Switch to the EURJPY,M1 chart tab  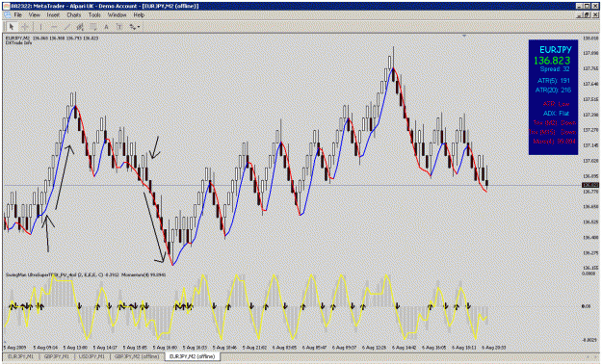(x=20, y=356)
